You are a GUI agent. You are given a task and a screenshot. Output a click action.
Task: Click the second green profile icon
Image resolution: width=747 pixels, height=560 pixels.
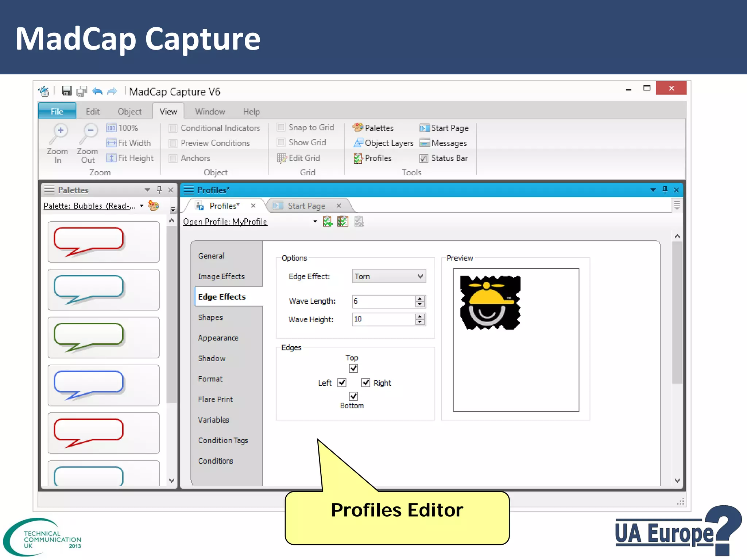343,221
